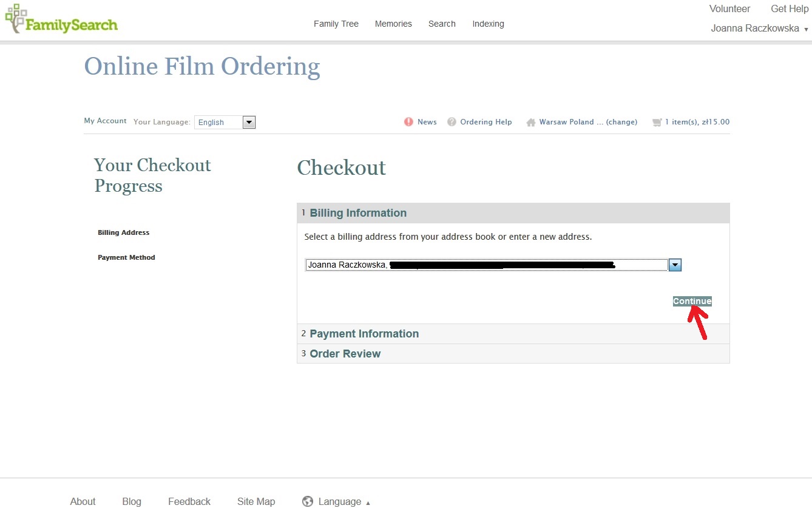This screenshot has height=508, width=812.
Task: Open the Family Tree menu
Action: pyautogui.click(x=336, y=24)
